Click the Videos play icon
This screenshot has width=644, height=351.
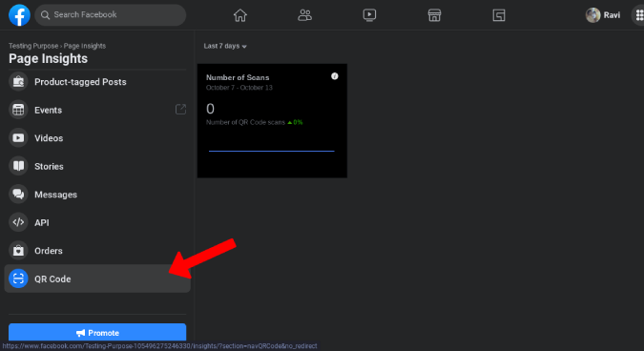click(x=18, y=138)
